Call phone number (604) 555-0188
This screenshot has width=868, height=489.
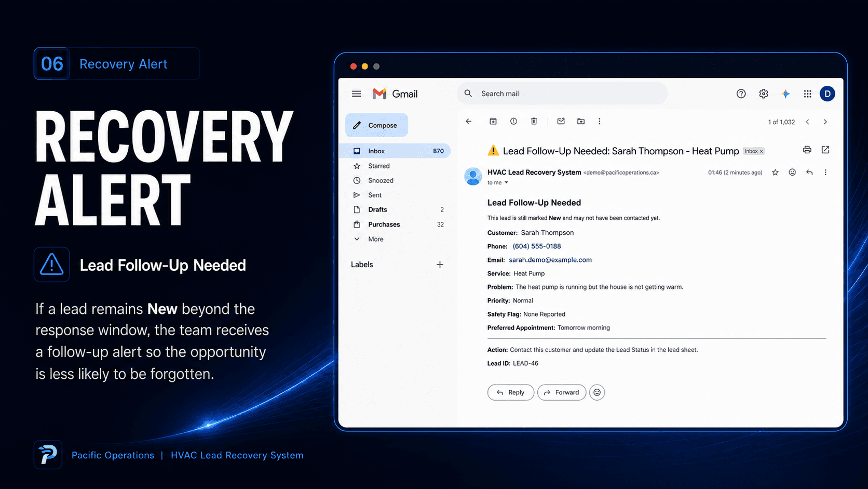(x=537, y=246)
